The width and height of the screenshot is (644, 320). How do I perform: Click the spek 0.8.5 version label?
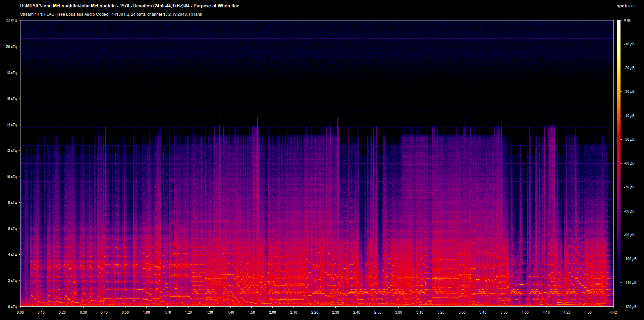(x=627, y=6)
